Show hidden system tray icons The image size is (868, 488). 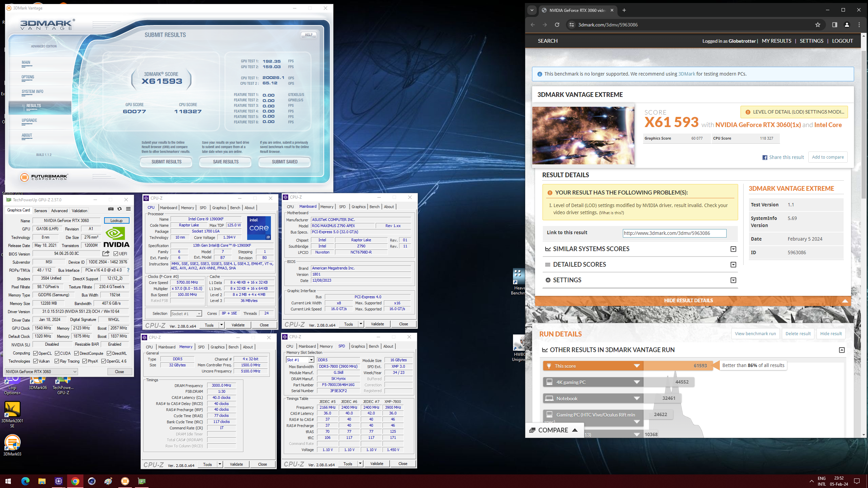coord(811,481)
